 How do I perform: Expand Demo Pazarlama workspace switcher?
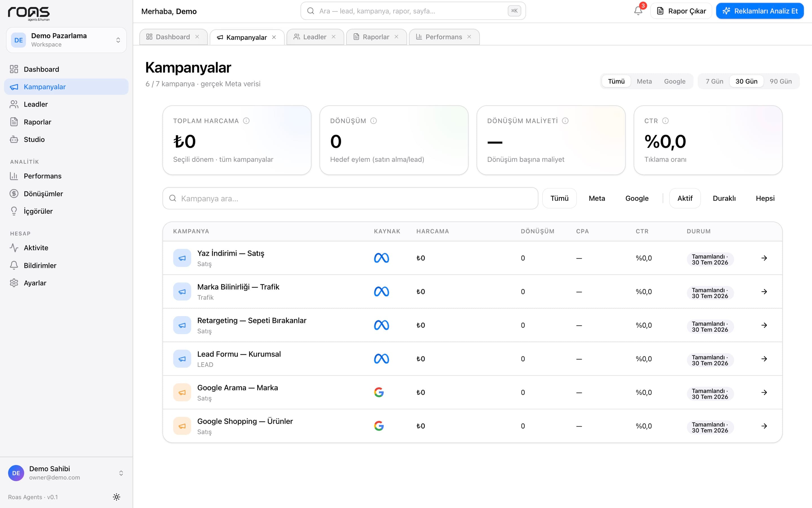tap(67, 40)
